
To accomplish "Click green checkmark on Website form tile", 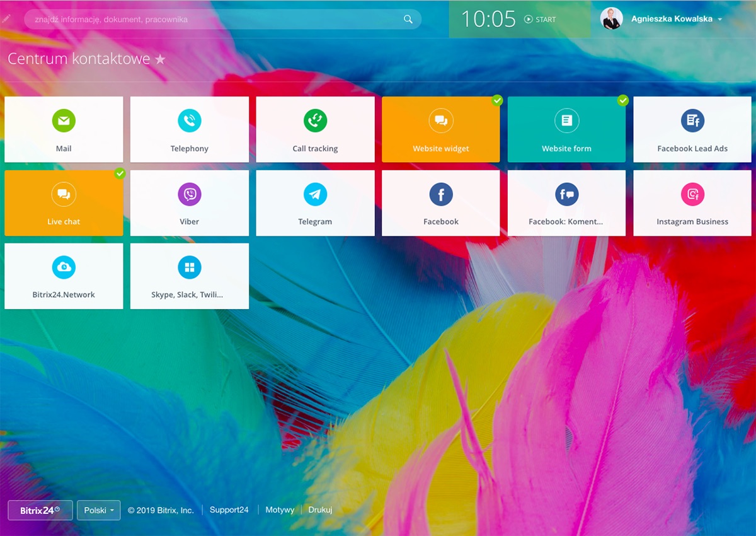I will [x=623, y=100].
